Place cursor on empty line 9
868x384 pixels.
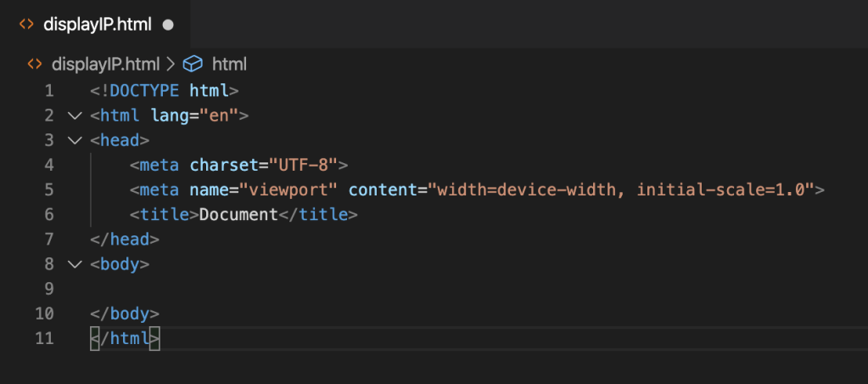coord(255,289)
